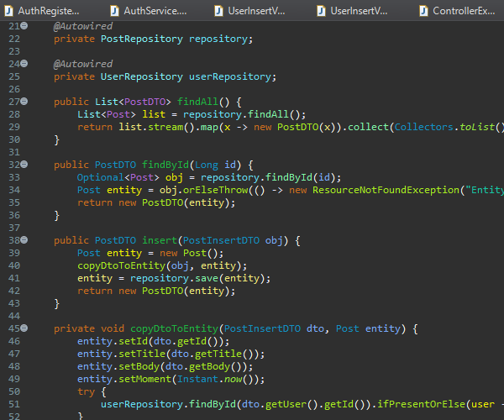Switch to the ControllerEx... editor tab

click(x=458, y=11)
